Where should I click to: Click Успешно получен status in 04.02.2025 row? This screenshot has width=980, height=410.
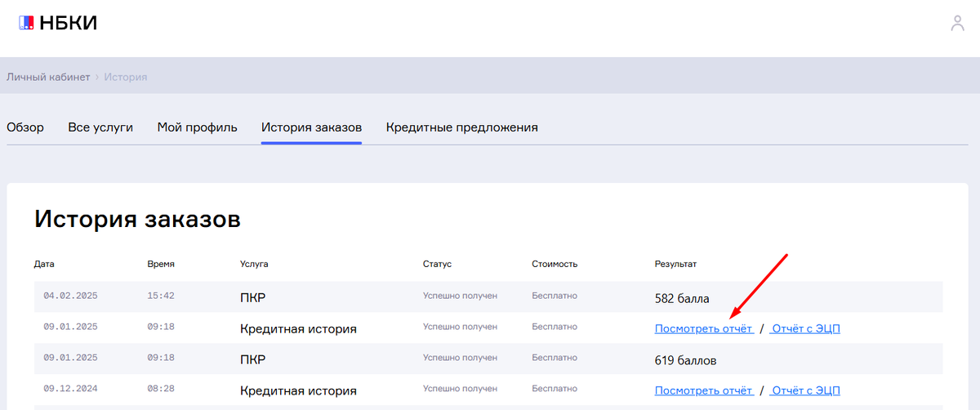(460, 296)
